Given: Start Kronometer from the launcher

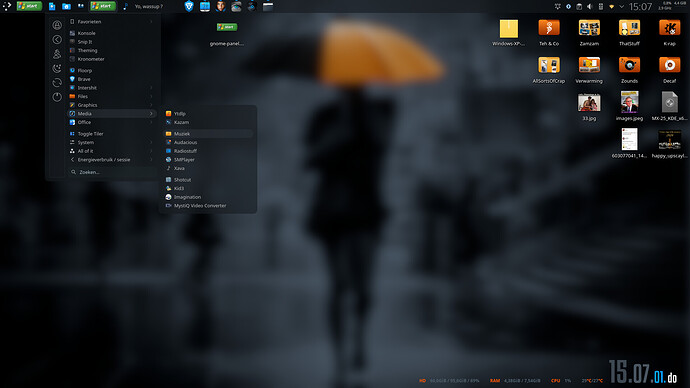Looking at the screenshot, I should pyautogui.click(x=111, y=59).
